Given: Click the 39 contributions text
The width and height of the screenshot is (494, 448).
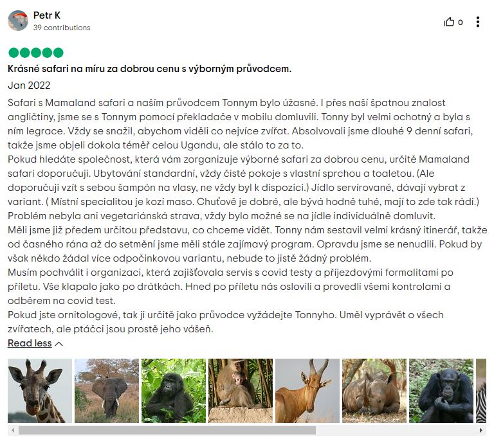Looking at the screenshot, I should point(62,28).
